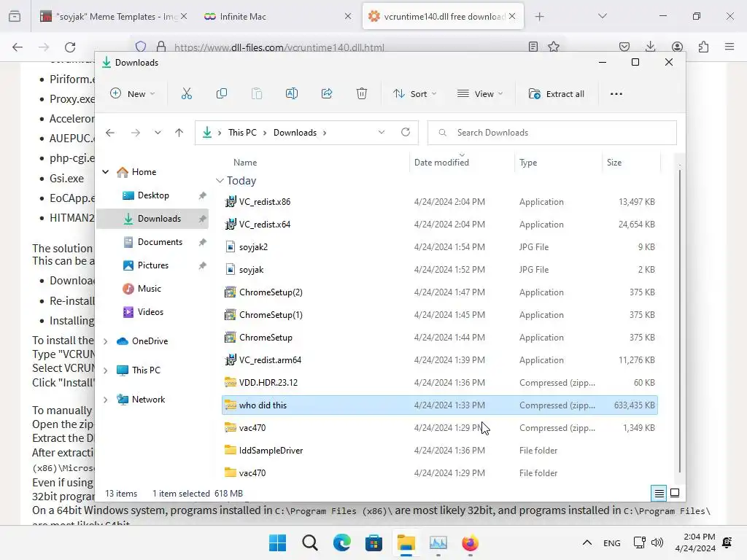Expand the Network tree node
Image resolution: width=747 pixels, height=560 pixels.
105,400
